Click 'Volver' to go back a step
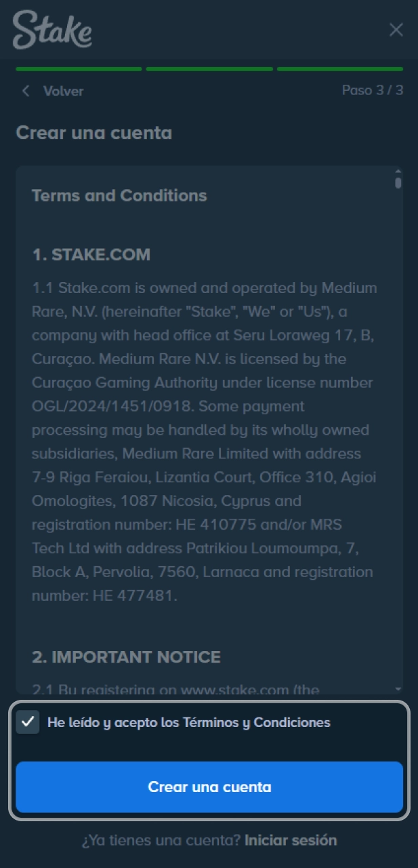 [63, 90]
